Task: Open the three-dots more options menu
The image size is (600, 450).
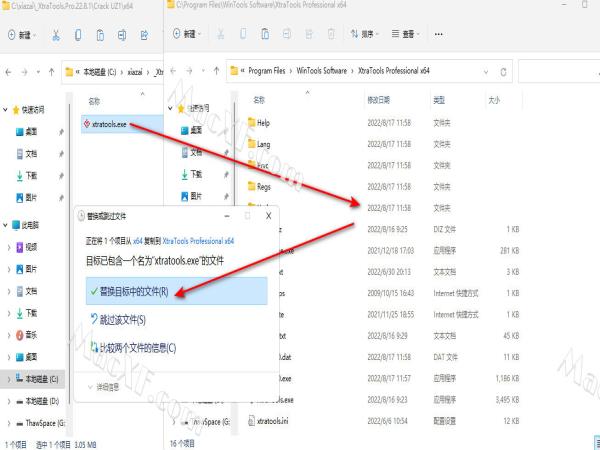Action: click(439, 34)
